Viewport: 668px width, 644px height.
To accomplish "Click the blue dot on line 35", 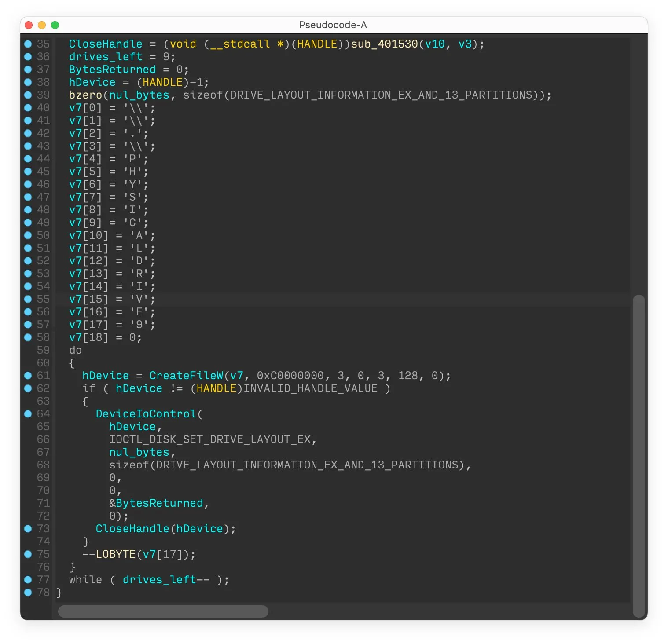I will coord(28,44).
